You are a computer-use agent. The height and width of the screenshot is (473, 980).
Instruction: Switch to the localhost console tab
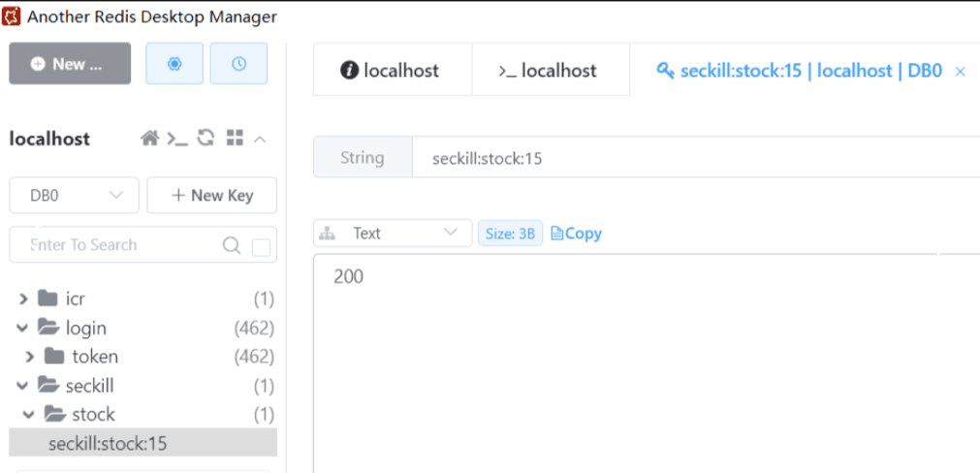coord(549,71)
